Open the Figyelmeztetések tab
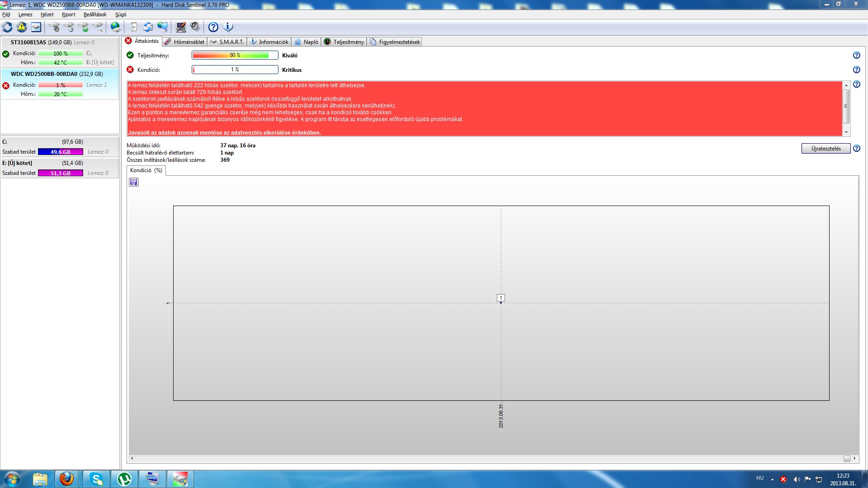868x488 pixels. click(x=395, y=42)
